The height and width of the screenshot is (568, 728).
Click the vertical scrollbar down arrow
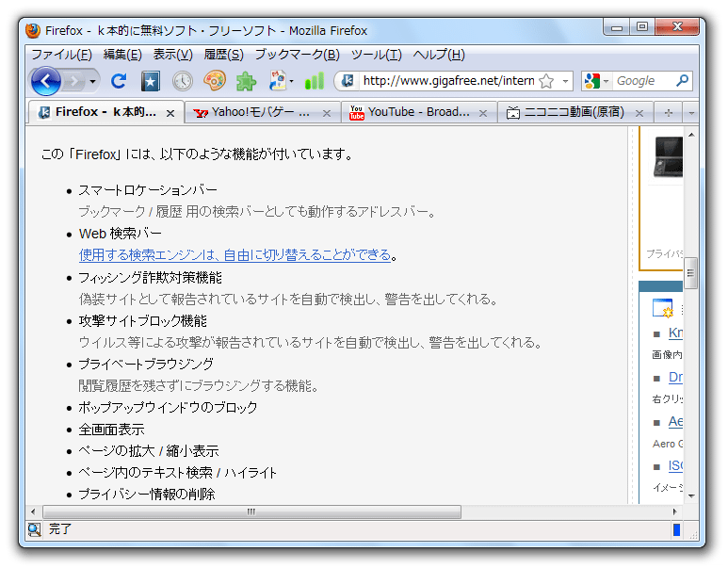[x=691, y=496]
